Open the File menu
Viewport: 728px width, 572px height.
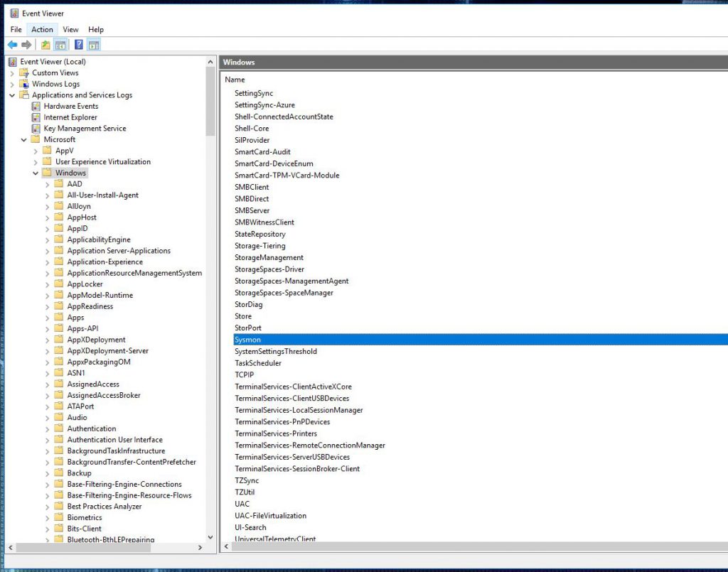(16, 29)
